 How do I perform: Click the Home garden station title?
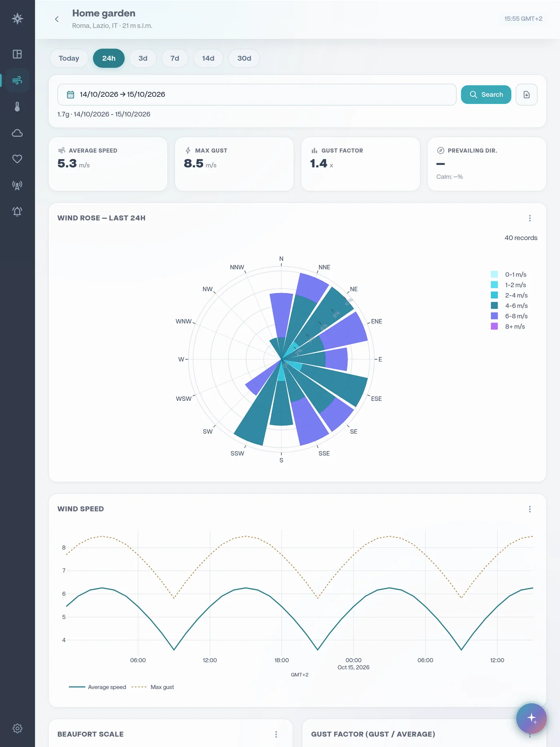point(104,13)
